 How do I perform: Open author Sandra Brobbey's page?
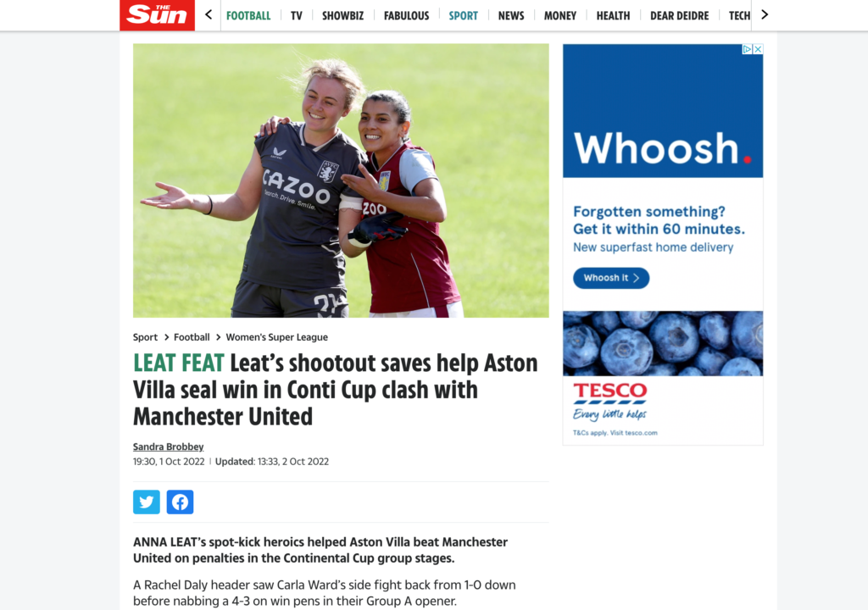(x=169, y=446)
